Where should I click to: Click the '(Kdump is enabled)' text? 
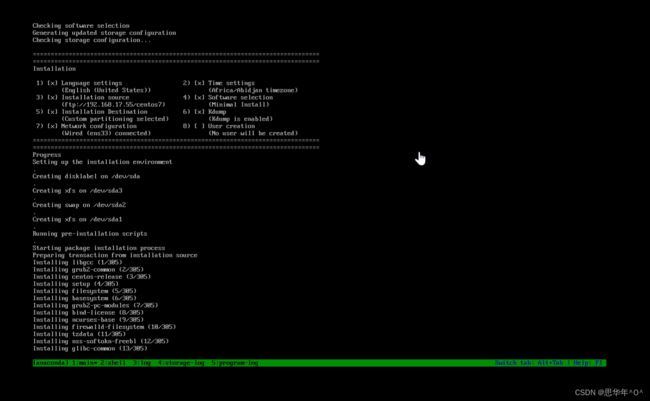click(x=240, y=119)
